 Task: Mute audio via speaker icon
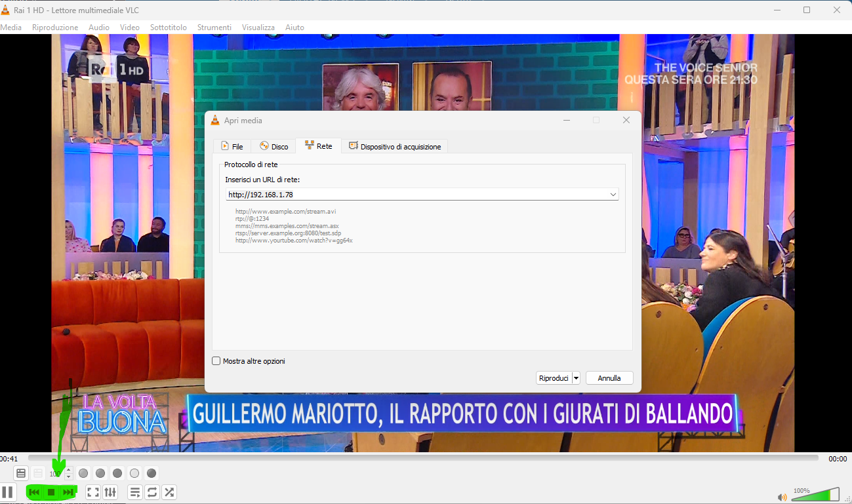tap(782, 497)
